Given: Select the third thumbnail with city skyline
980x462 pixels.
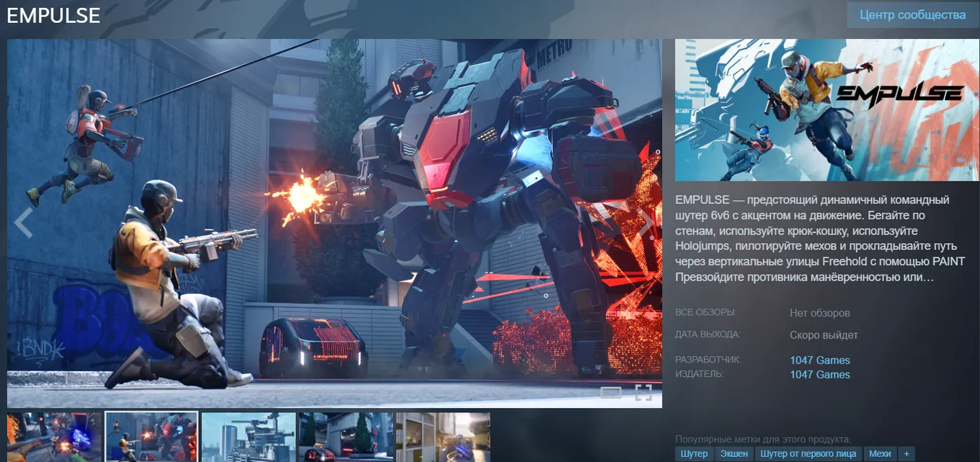Looking at the screenshot, I should pos(249,437).
